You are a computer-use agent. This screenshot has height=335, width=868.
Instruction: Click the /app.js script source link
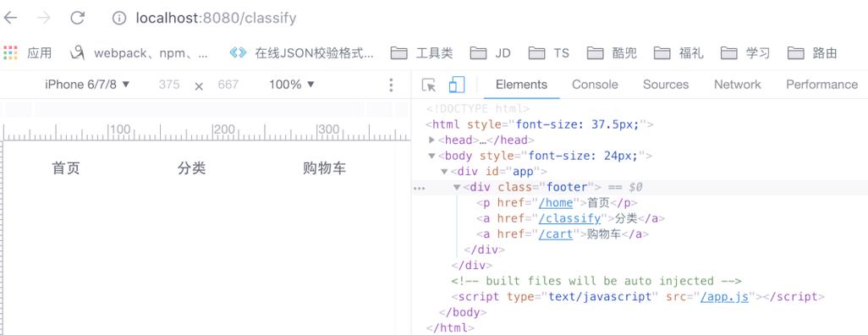pos(725,297)
